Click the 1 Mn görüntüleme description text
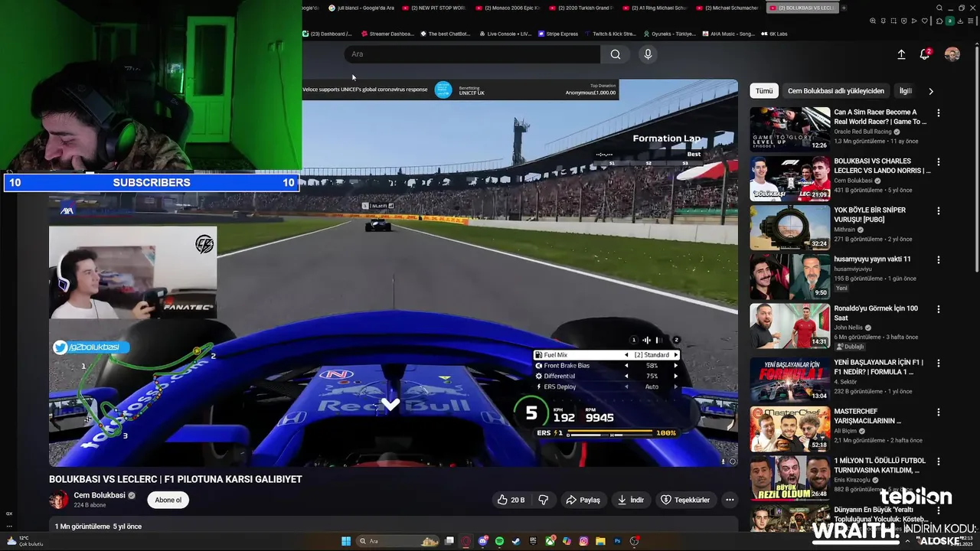The height and width of the screenshot is (551, 980). coord(98,527)
